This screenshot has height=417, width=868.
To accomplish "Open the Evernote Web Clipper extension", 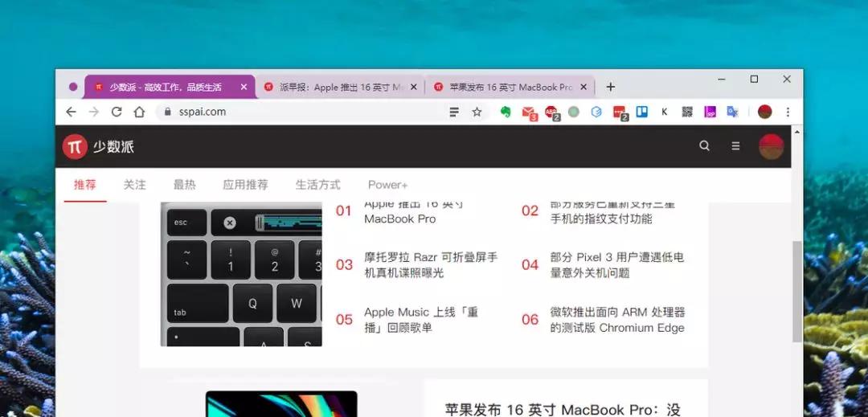I will tap(505, 112).
